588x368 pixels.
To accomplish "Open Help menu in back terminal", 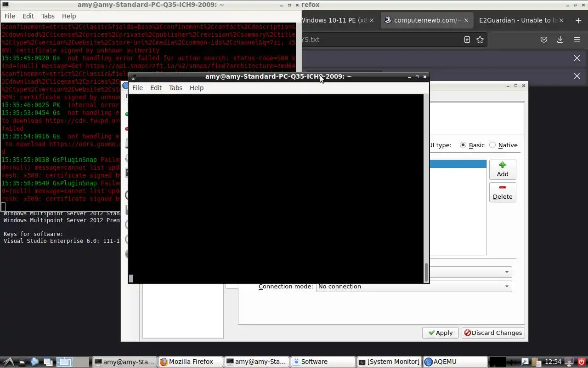I will pos(69,16).
